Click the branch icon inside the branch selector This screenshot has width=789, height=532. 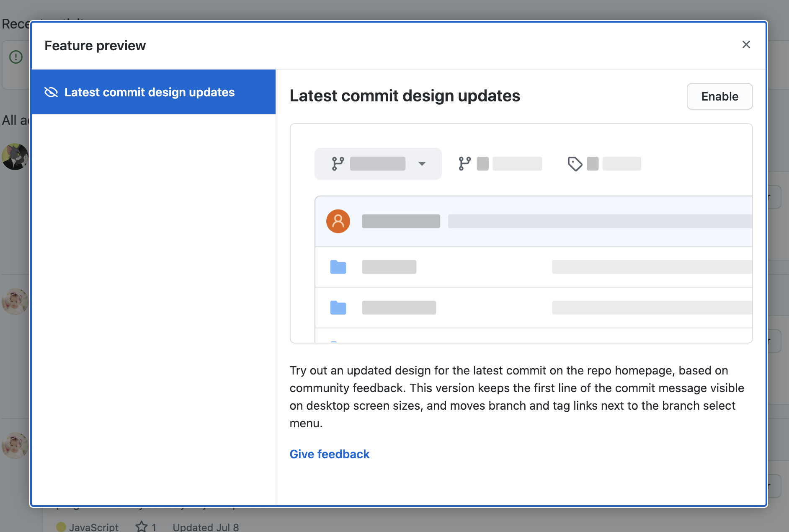pos(338,164)
